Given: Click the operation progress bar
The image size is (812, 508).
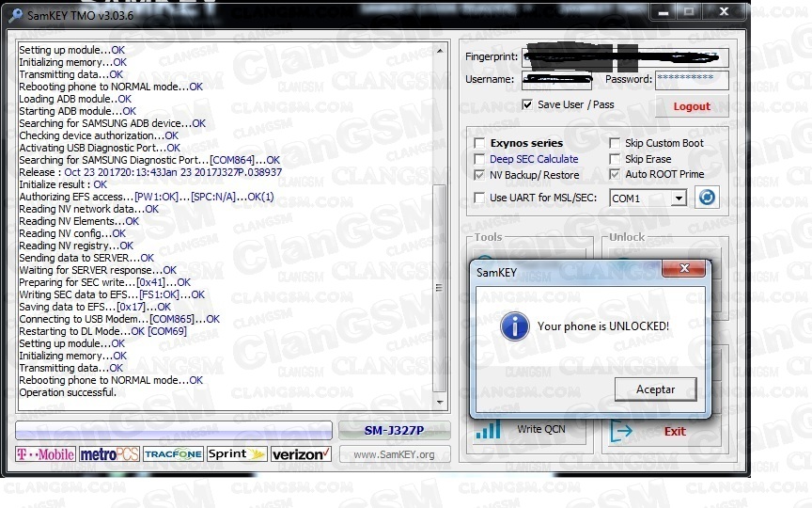Looking at the screenshot, I should point(174,430).
